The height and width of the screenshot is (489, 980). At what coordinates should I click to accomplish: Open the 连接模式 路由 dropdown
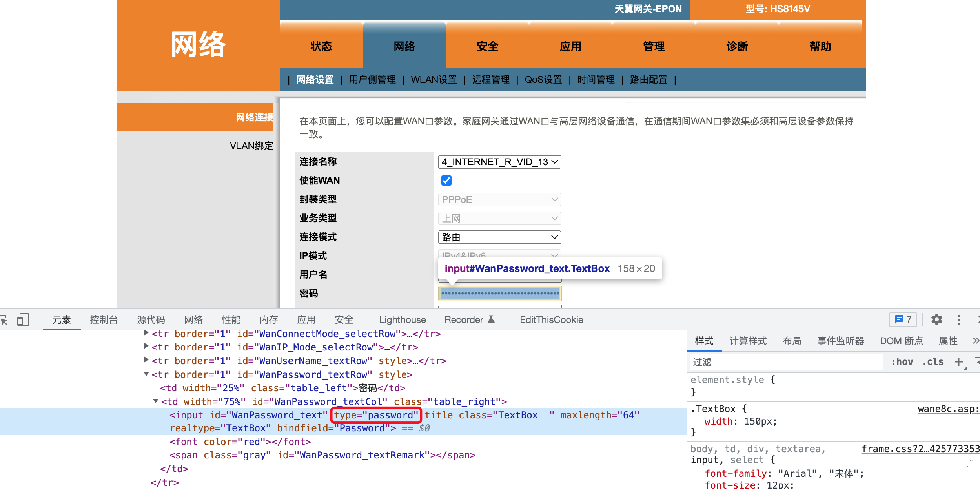(x=499, y=237)
